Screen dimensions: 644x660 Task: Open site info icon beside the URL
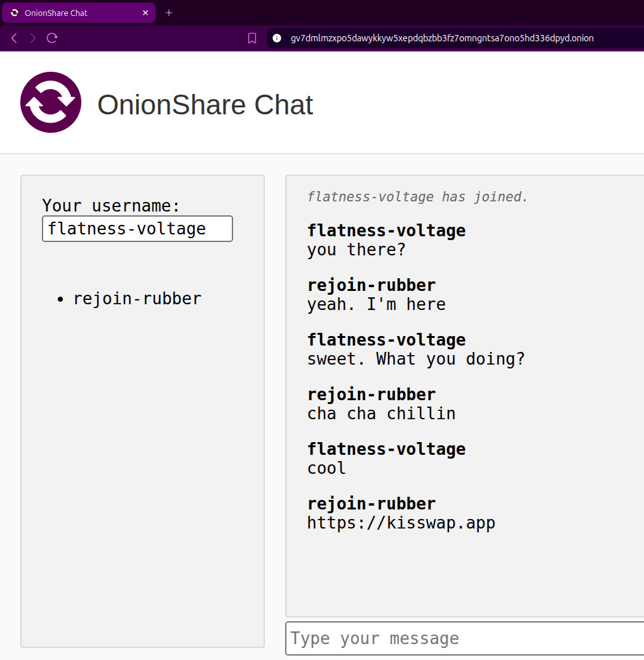[276, 38]
